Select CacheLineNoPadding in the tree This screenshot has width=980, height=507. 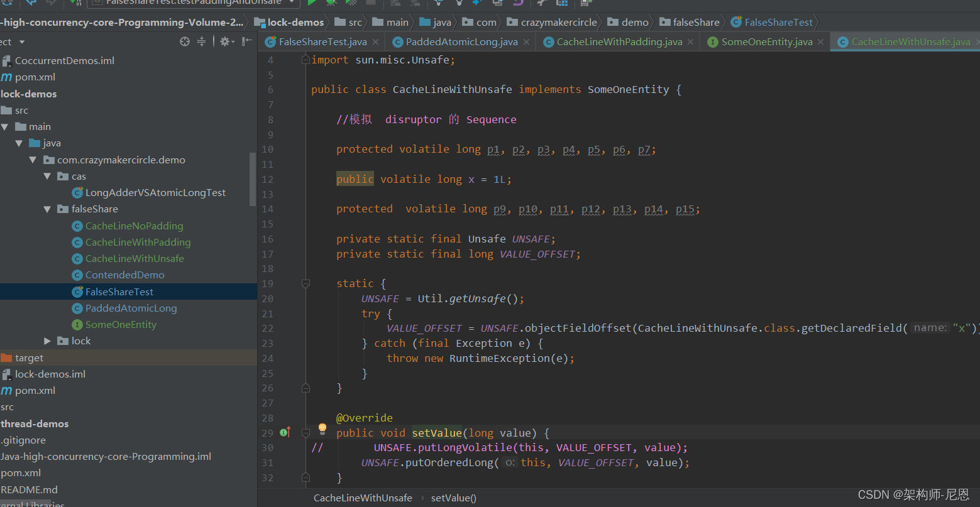point(135,226)
